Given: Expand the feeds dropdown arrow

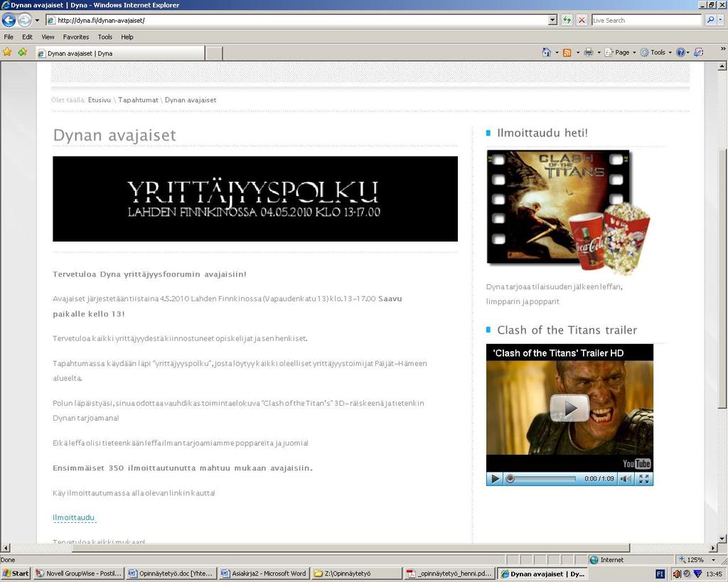Looking at the screenshot, I should pyautogui.click(x=577, y=53).
